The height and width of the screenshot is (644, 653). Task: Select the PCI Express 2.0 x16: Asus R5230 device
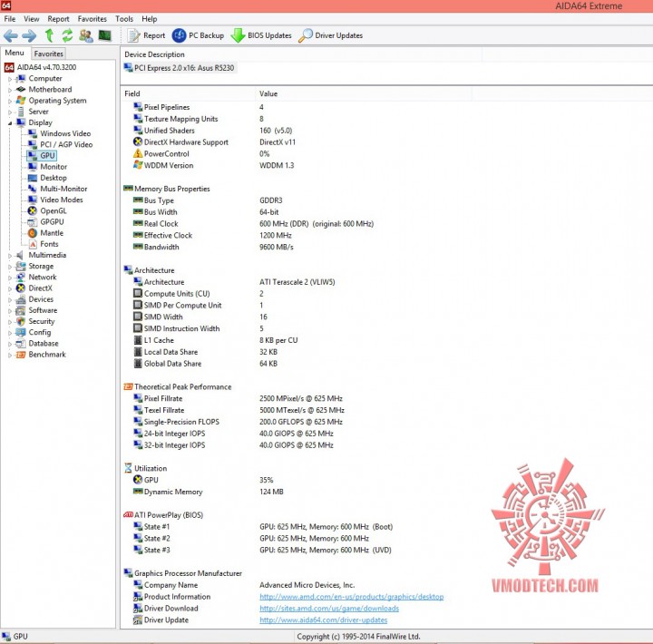coord(180,68)
